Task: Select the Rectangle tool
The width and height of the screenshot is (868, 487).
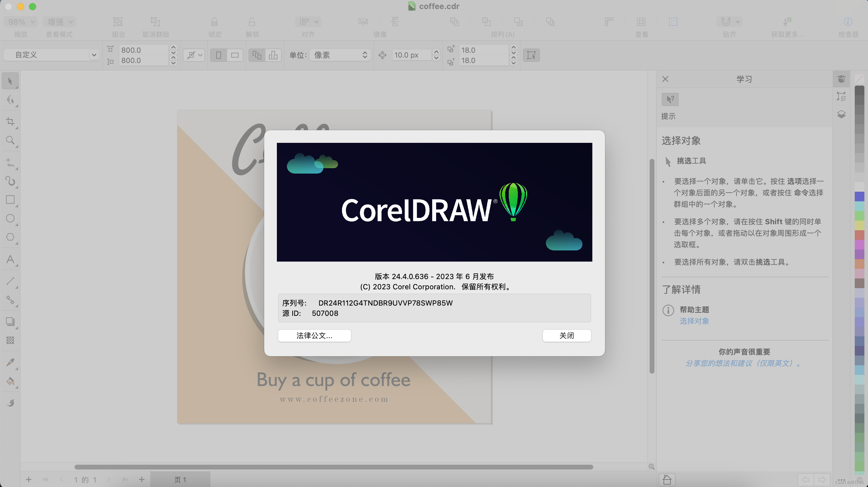Action: coord(10,200)
